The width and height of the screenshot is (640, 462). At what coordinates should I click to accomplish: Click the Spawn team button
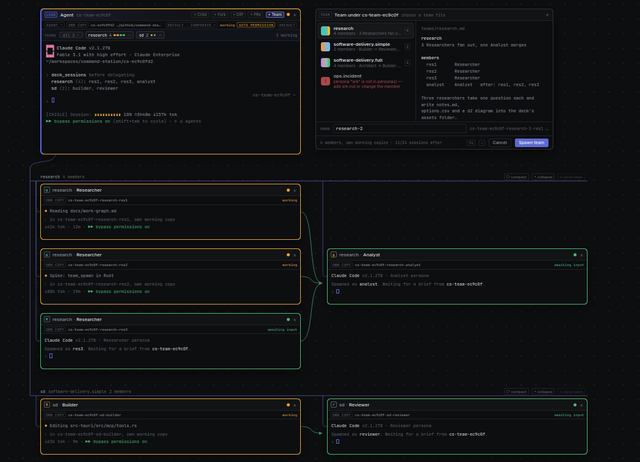(531, 142)
